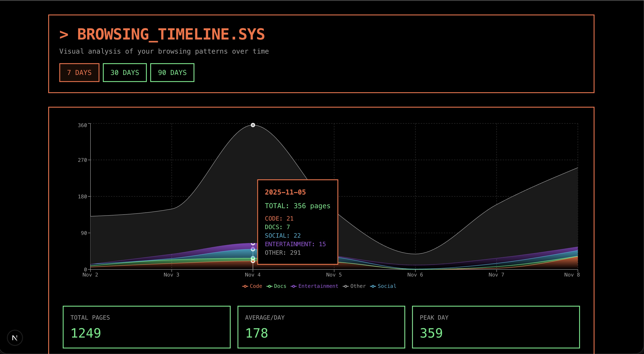Click the Nov 5 x-axis label
644x354 pixels.
pos(334,275)
